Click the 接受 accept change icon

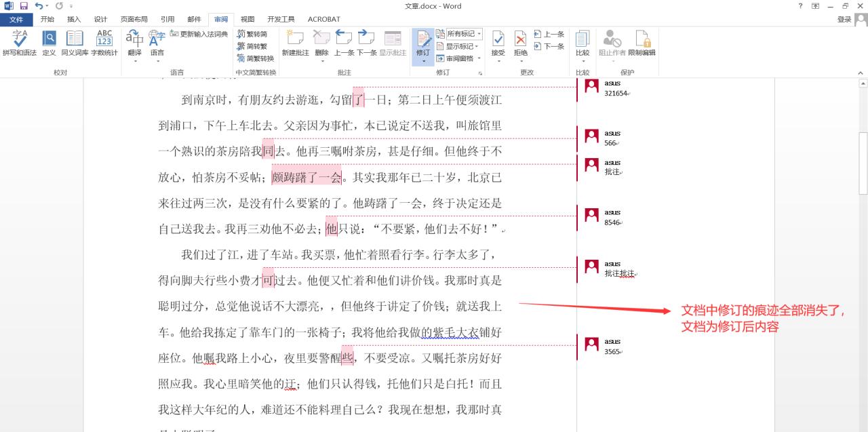coord(498,38)
